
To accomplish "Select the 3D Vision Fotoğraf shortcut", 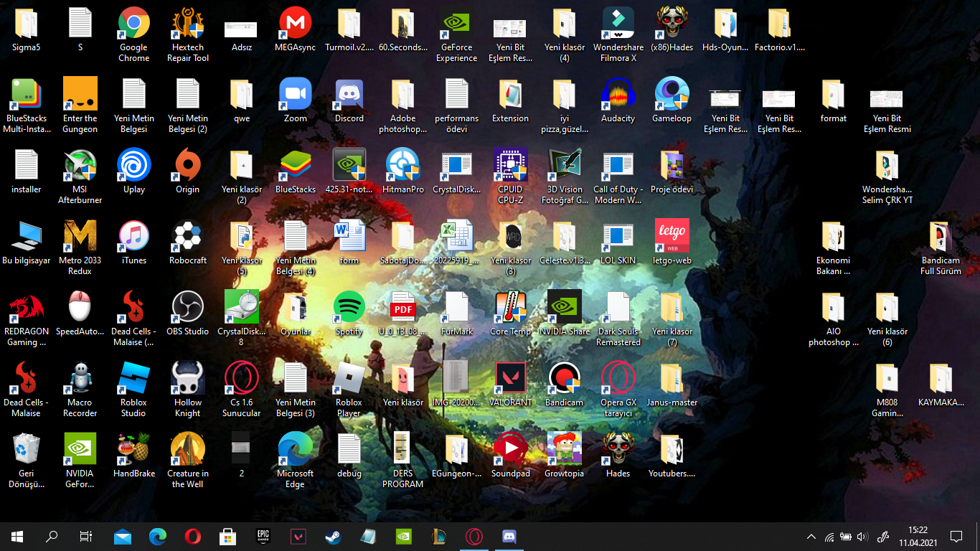I will 565,176.
